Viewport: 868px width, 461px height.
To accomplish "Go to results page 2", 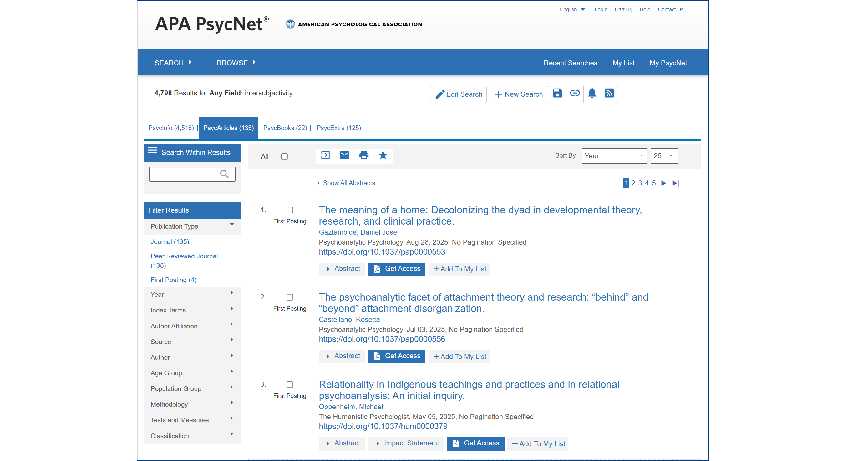I will point(633,183).
